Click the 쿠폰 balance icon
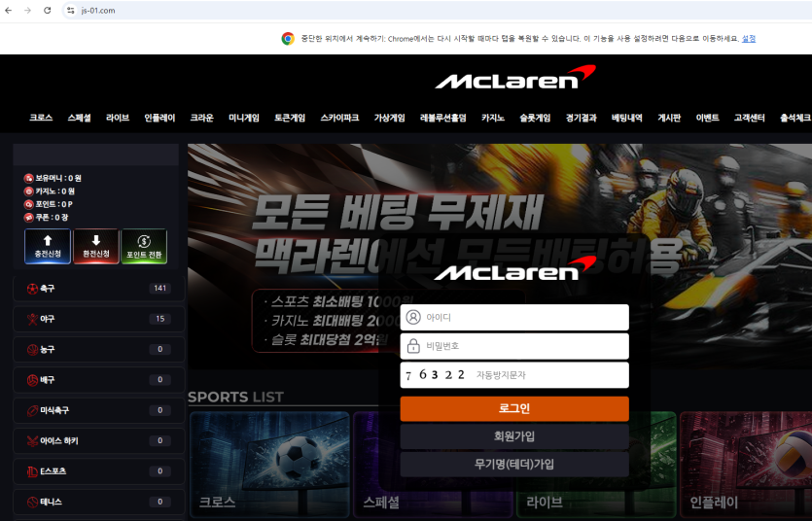Screen dimensions: 812x521 pos(29,218)
